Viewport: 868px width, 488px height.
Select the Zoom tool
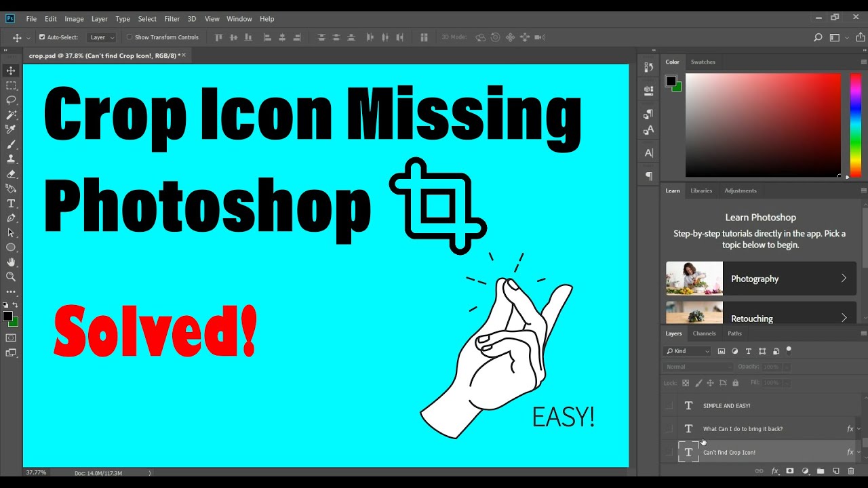pyautogui.click(x=10, y=277)
